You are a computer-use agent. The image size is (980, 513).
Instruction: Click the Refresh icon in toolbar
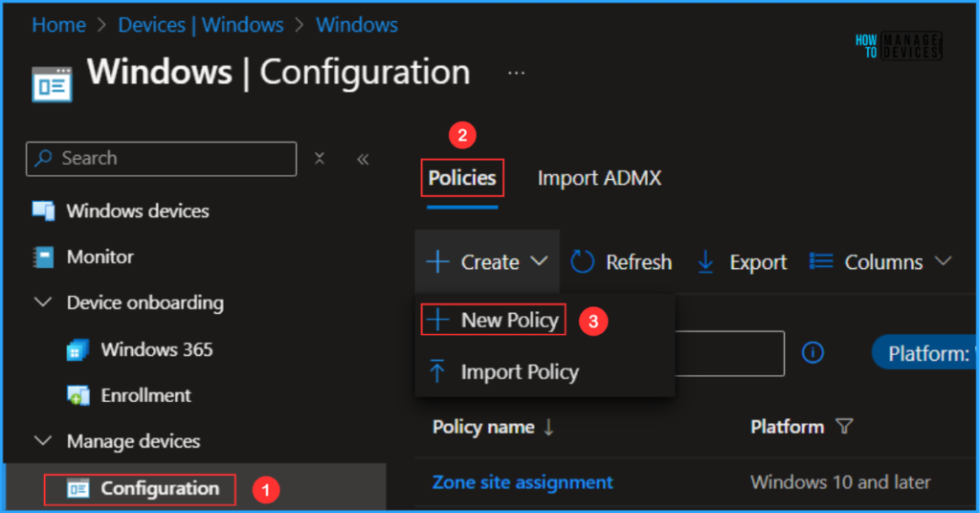click(x=583, y=262)
